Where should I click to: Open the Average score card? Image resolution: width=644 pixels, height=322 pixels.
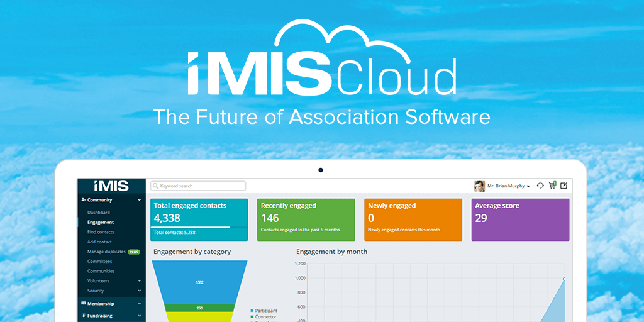pos(520,219)
